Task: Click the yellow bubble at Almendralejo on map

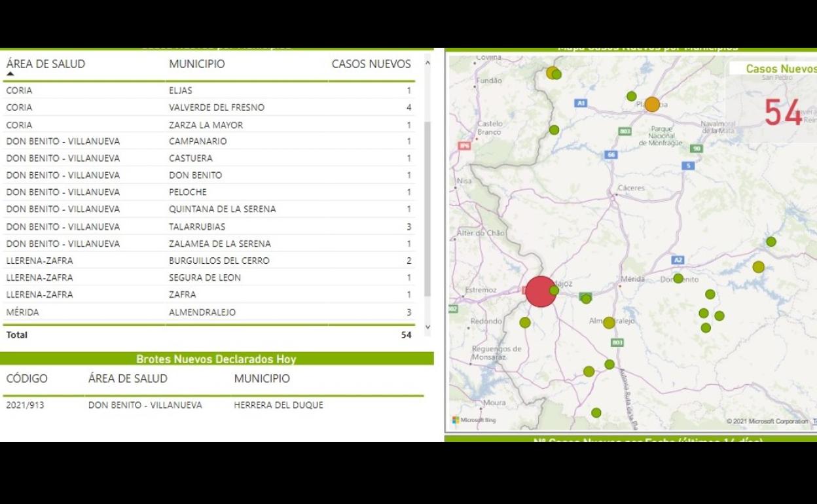Action: [609, 323]
